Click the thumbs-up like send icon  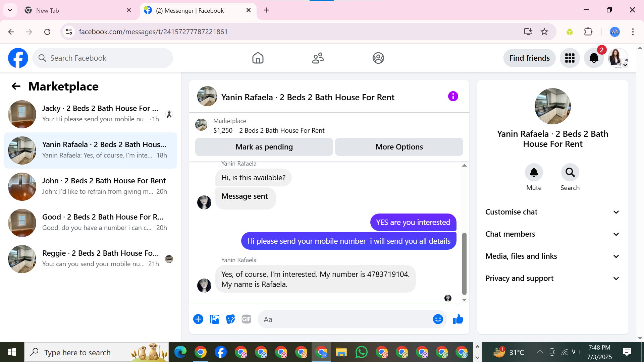click(458, 319)
